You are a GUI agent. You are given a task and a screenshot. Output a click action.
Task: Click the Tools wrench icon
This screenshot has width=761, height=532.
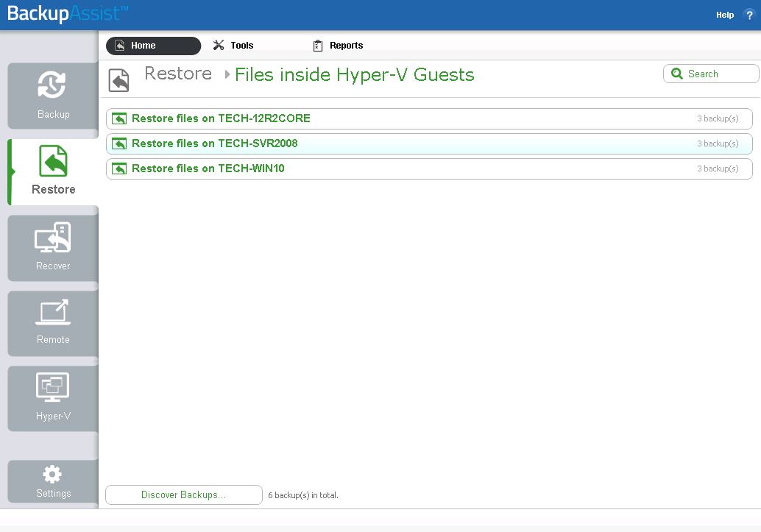point(219,45)
